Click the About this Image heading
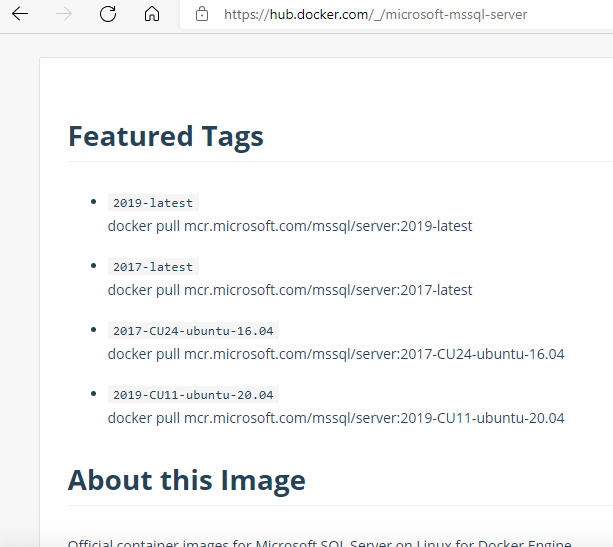 click(186, 480)
